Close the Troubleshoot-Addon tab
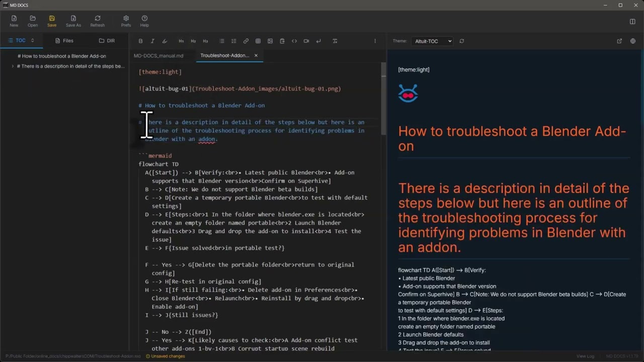The height and width of the screenshot is (362, 644). (x=256, y=56)
